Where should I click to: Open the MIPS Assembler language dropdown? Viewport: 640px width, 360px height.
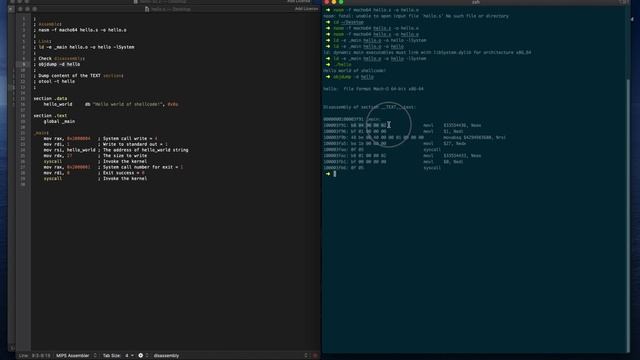[x=76, y=356]
